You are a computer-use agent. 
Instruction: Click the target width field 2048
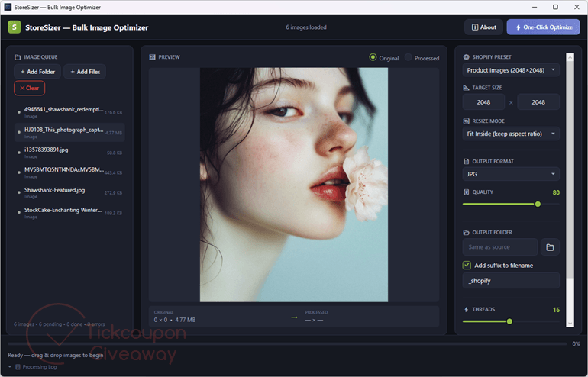(x=483, y=102)
